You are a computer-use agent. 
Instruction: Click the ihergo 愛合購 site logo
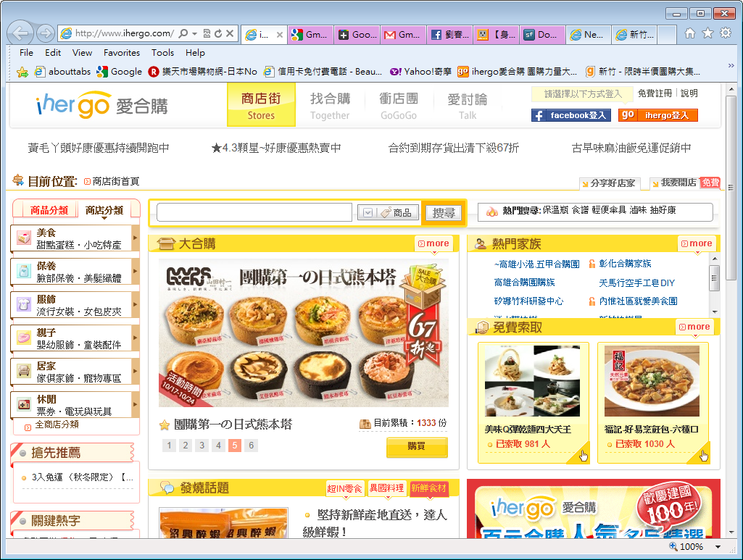point(102,105)
